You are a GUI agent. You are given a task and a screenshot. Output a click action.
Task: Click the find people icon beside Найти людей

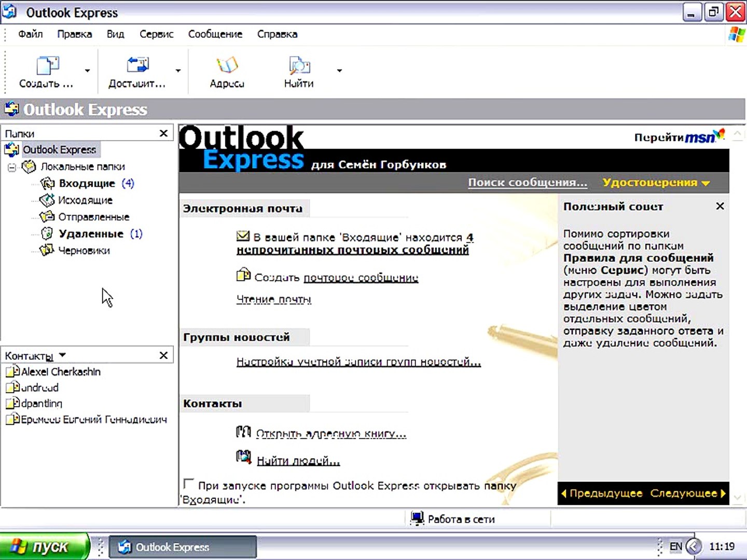(244, 457)
